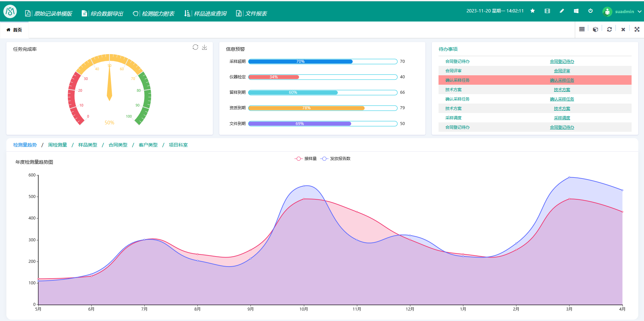Click the cube icon in tab bar
This screenshot has width=644, height=321.
(x=595, y=29)
